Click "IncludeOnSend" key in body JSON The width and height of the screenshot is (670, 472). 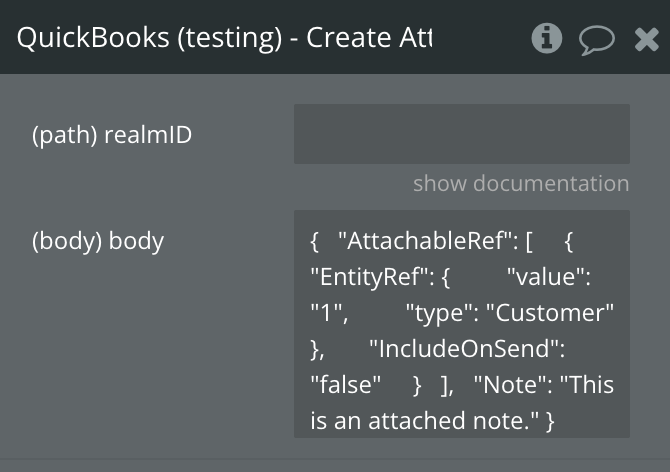coord(466,349)
